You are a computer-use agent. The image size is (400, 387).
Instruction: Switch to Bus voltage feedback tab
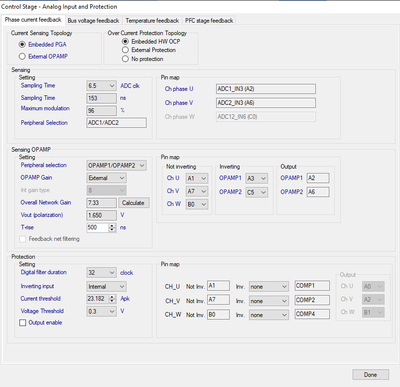pyautogui.click(x=93, y=20)
